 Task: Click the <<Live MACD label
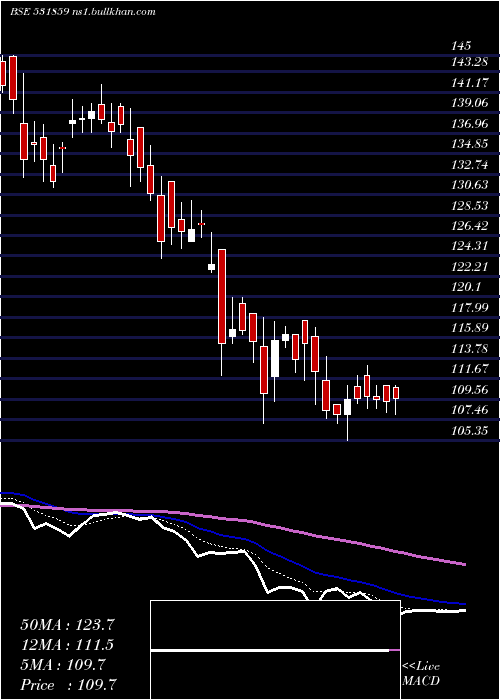[421, 674]
